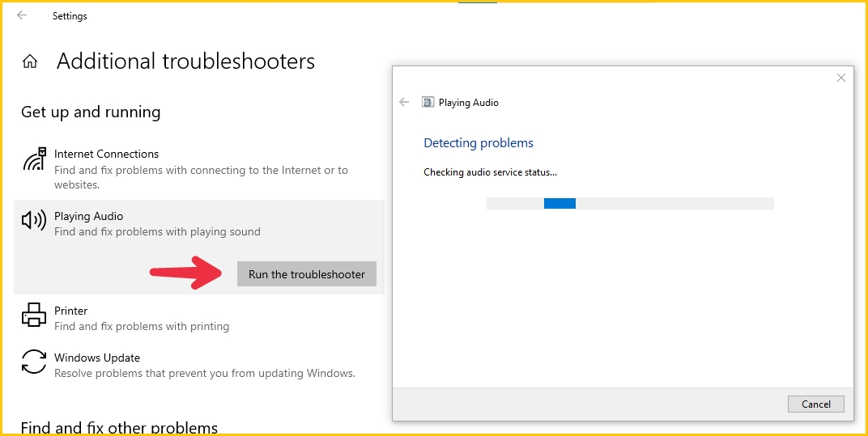Expand the Printer troubleshooter entry

click(199, 318)
